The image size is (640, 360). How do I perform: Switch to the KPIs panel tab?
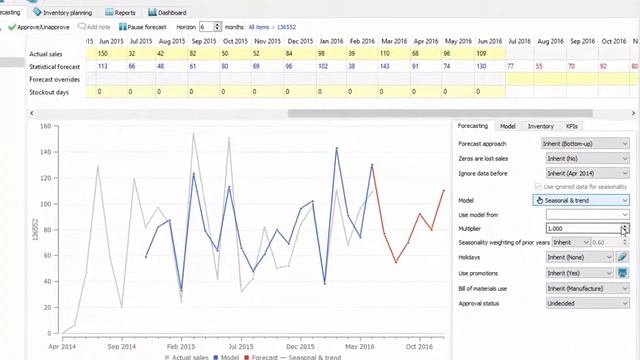[x=571, y=126]
